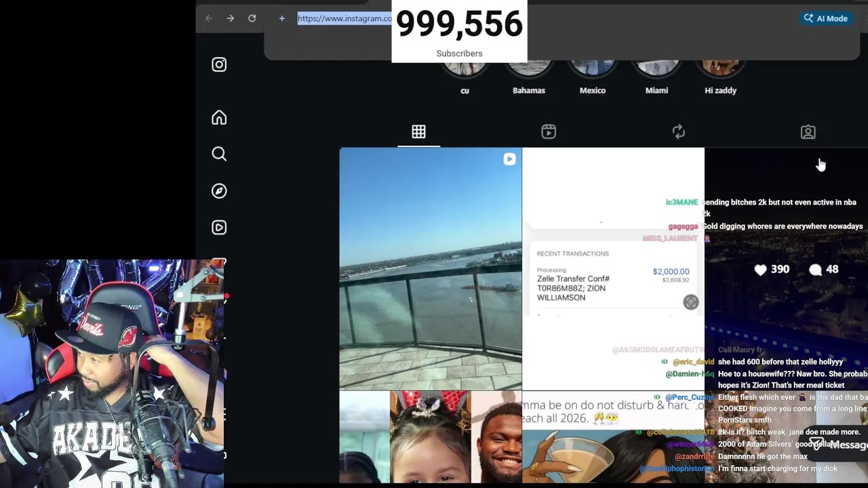Click the comment bubble count 48
The width and height of the screenshot is (868, 488).
tap(824, 270)
